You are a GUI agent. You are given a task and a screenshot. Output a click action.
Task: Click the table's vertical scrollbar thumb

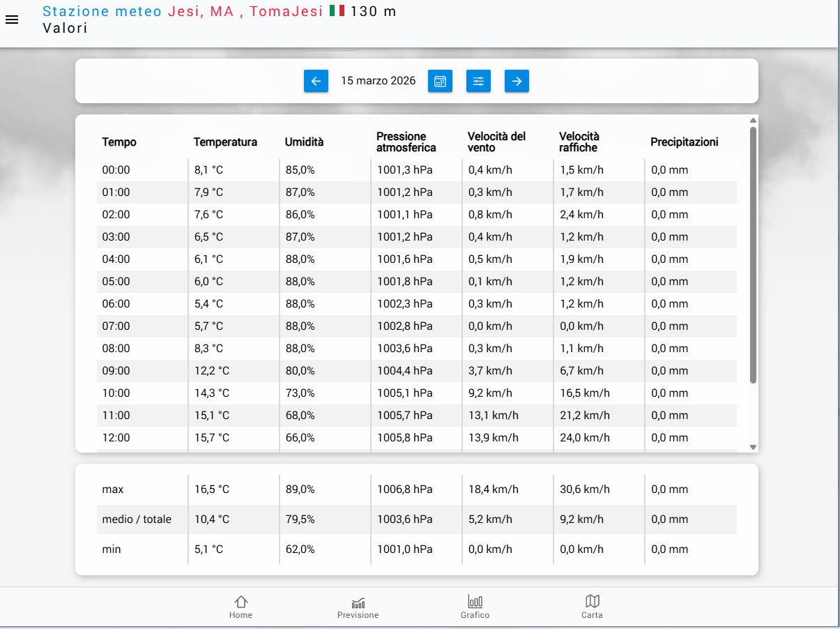click(753, 255)
